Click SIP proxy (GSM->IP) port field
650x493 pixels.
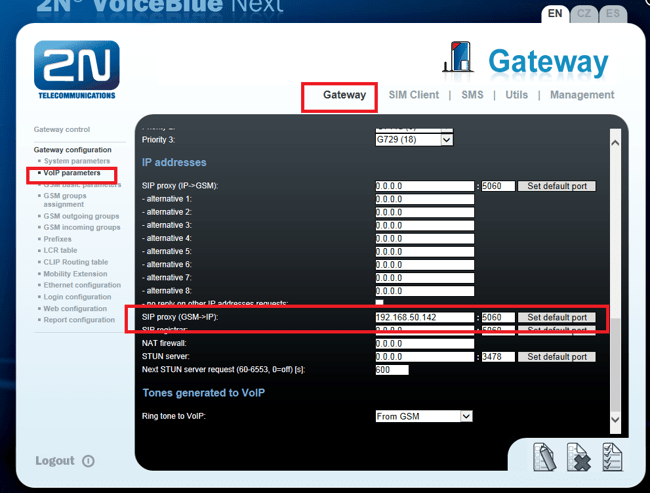pyautogui.click(x=498, y=318)
